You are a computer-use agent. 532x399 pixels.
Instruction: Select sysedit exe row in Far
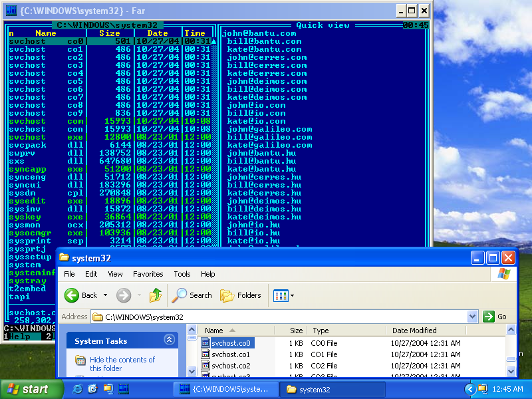pyautogui.click(x=110, y=201)
